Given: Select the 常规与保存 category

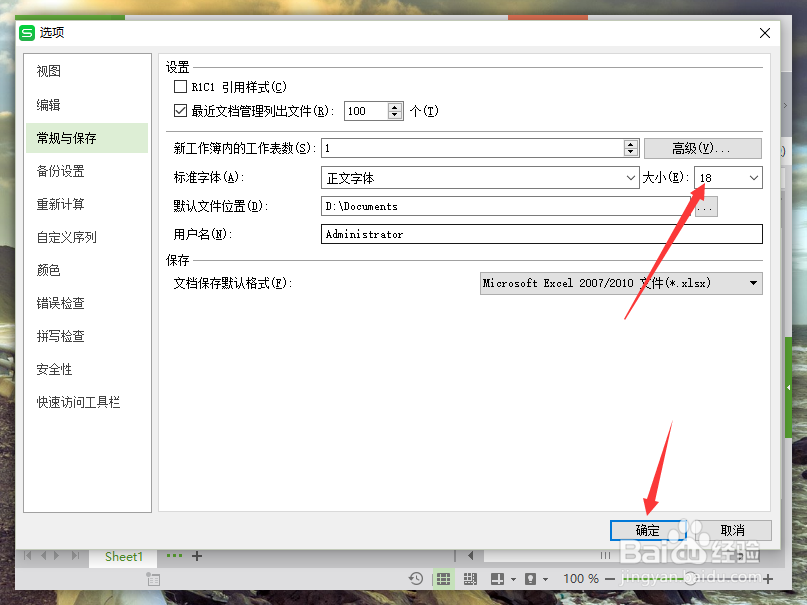Looking at the screenshot, I should pyautogui.click(x=87, y=138).
